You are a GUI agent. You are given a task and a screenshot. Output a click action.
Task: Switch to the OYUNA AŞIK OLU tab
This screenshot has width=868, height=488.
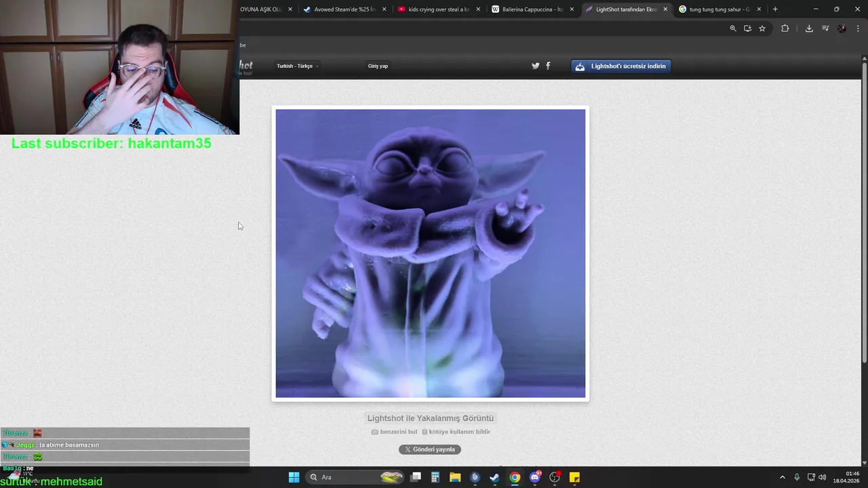261,9
